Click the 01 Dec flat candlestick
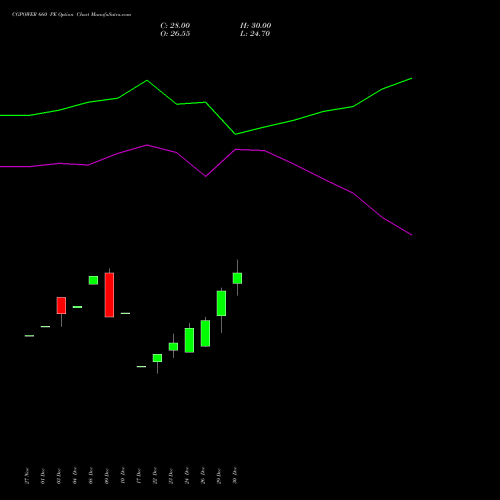 tap(45, 326)
